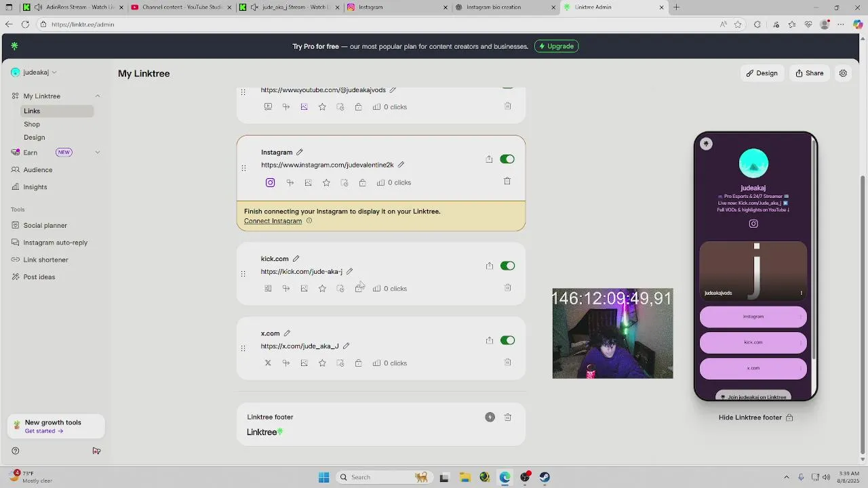This screenshot has width=868, height=488.
Task: Open Shop in sidebar
Action: [x=32, y=124]
